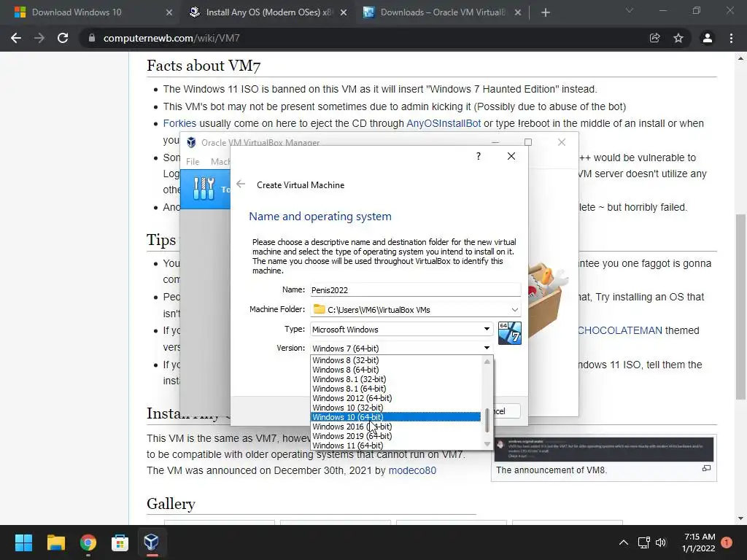Click the wizard back arrow
747x560 pixels.
[x=241, y=184]
